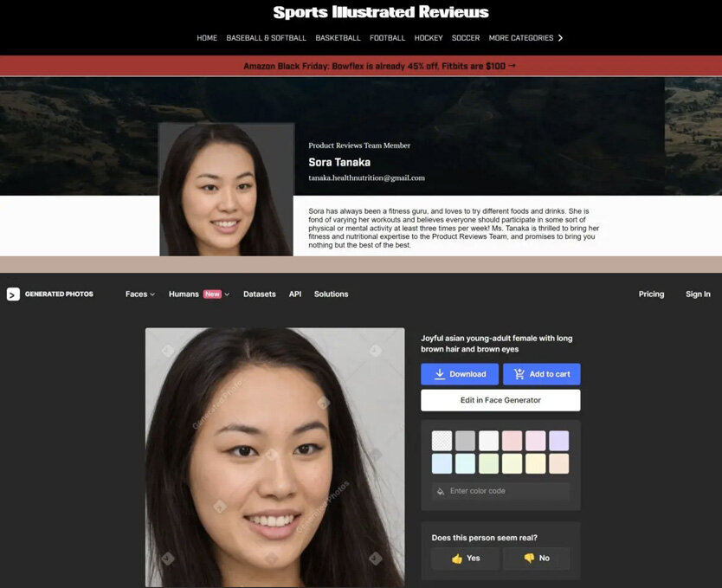Click the thumbs up Yes icon

point(457,559)
